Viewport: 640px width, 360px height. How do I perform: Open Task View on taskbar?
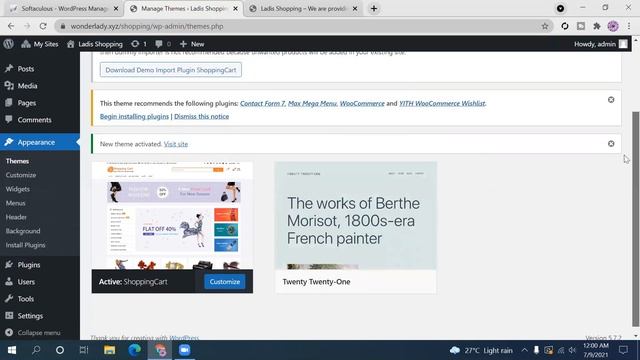(x=84, y=350)
